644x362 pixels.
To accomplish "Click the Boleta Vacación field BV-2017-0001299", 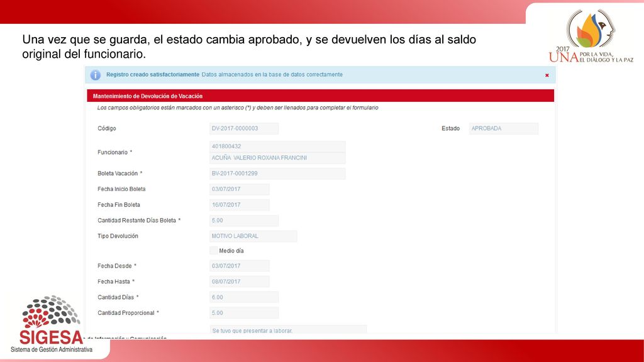I will (x=277, y=173).
